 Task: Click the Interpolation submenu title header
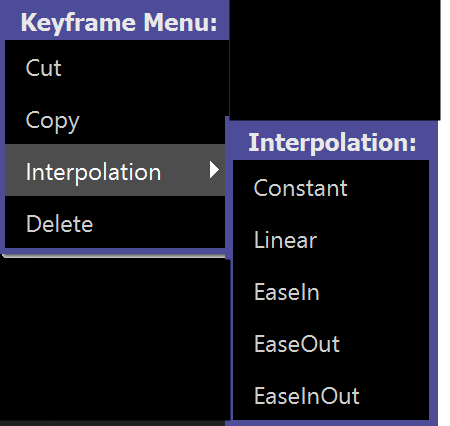(x=332, y=142)
